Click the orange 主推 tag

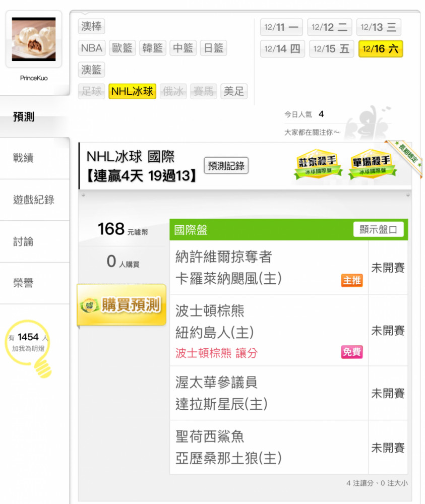352,280
